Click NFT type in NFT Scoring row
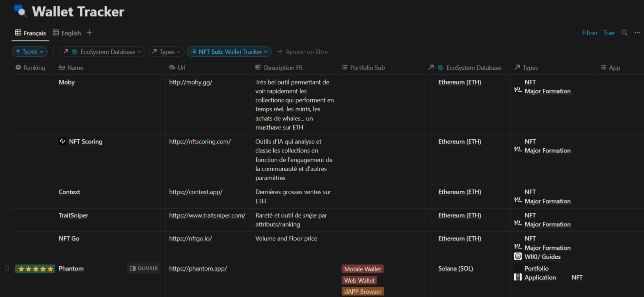Viewport: 644px width, 297px height. [530, 141]
